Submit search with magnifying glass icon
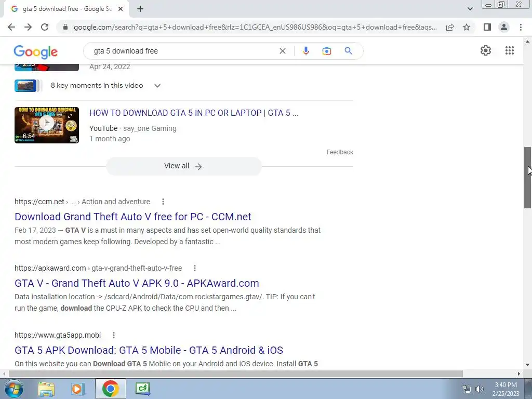 coord(348,51)
